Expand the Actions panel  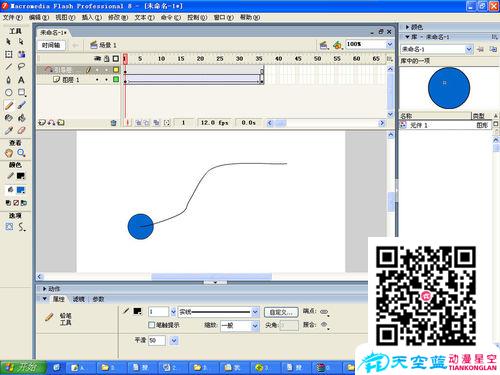tap(44, 289)
